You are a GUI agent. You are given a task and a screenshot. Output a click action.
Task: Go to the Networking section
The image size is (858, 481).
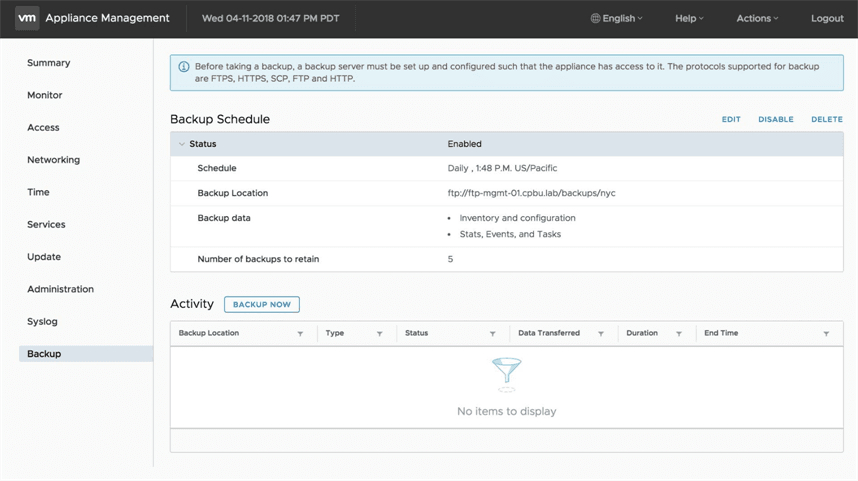53,160
